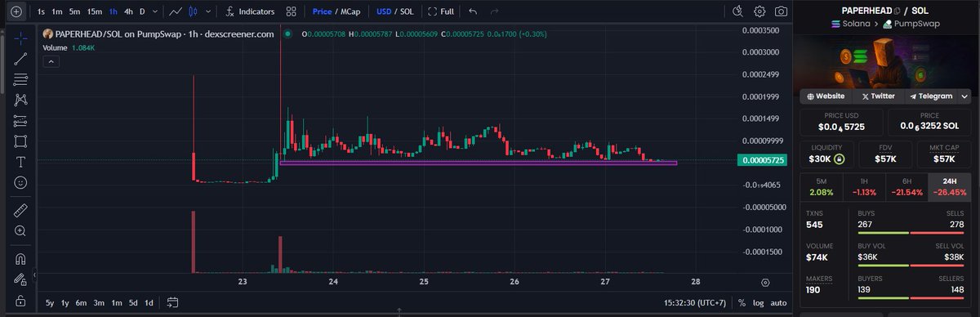
Task: Set interval to 1m
Action: point(56,12)
